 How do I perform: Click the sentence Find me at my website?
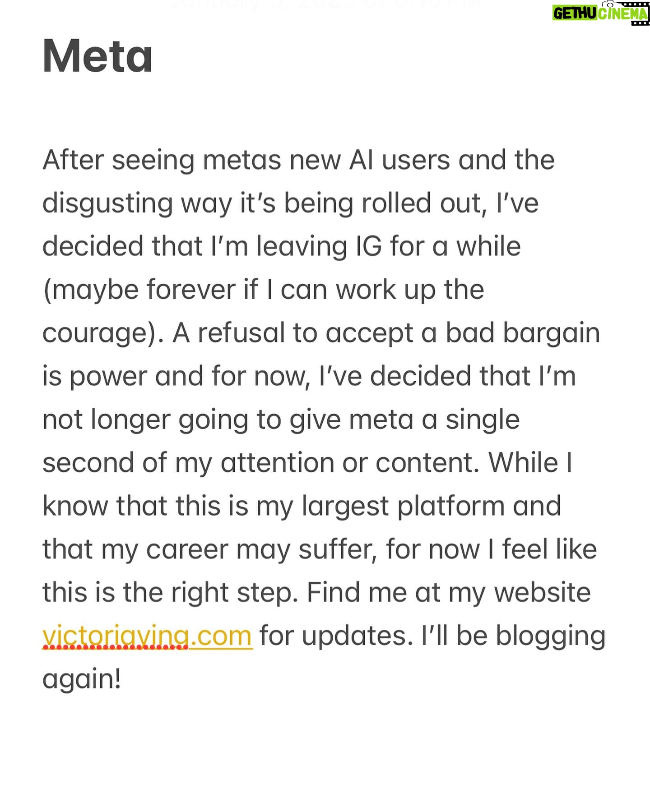(449, 593)
